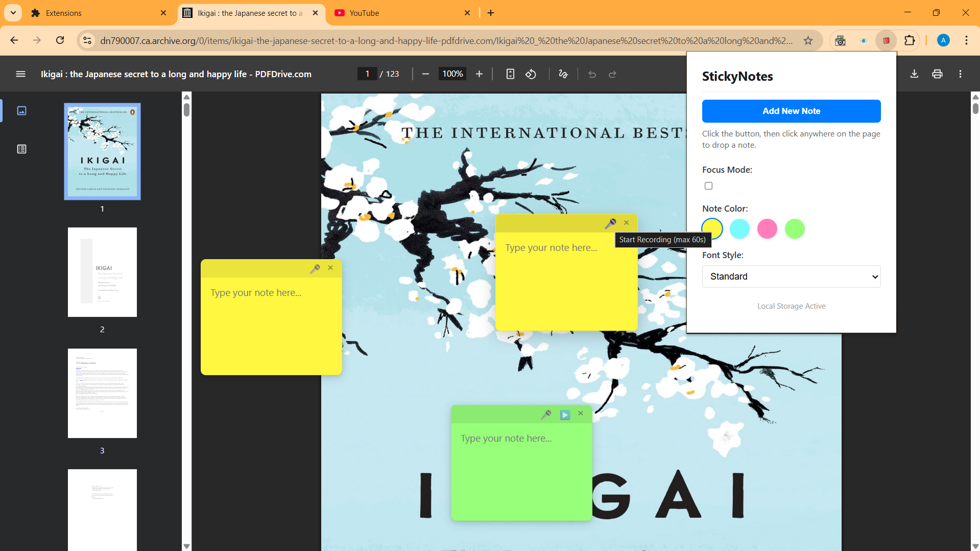The height and width of the screenshot is (551, 980).
Task: Go back to the previous page
Action: click(x=14, y=40)
